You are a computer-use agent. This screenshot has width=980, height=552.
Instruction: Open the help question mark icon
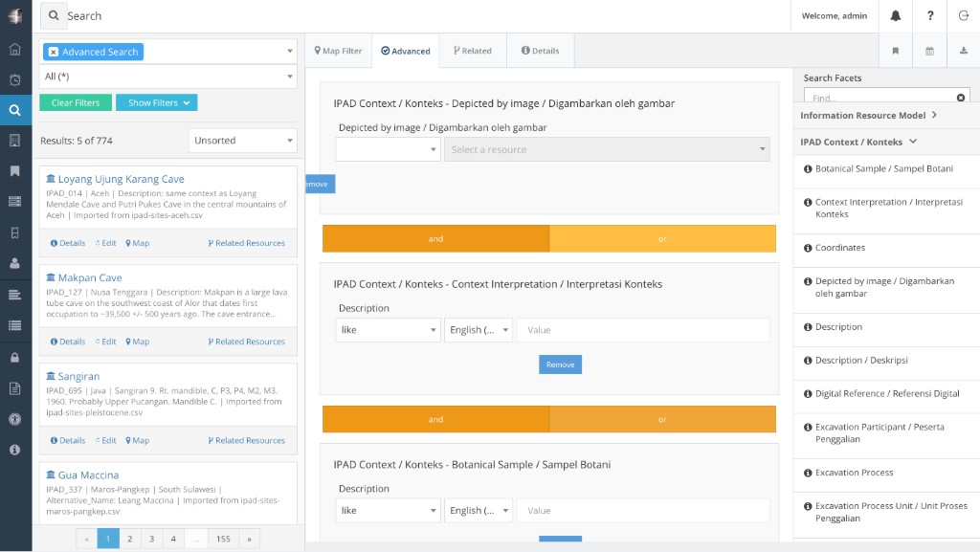930,15
